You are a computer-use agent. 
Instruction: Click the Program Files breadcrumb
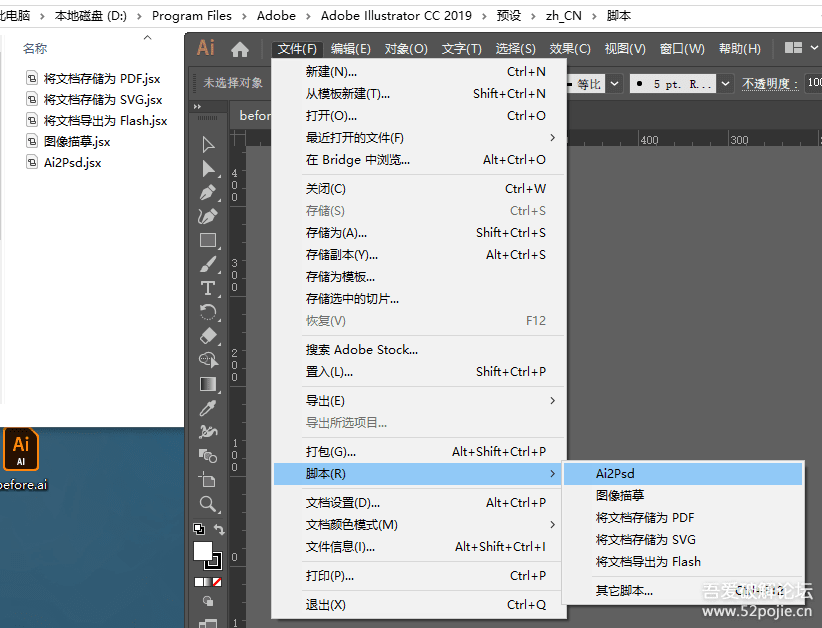[191, 16]
